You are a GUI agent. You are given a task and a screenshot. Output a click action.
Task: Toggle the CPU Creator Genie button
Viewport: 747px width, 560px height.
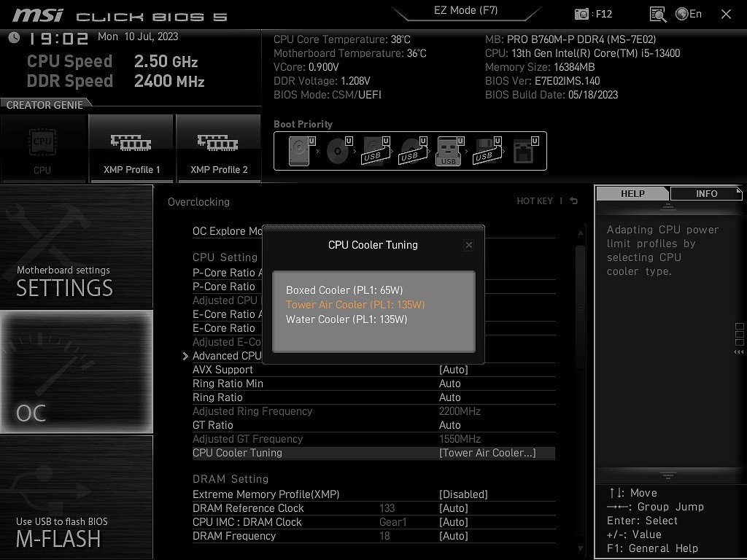click(43, 149)
